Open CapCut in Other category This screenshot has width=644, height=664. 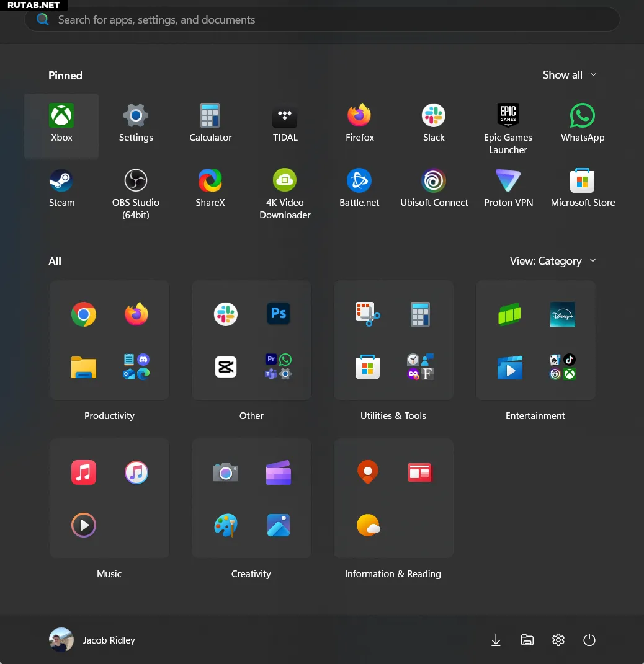point(225,367)
